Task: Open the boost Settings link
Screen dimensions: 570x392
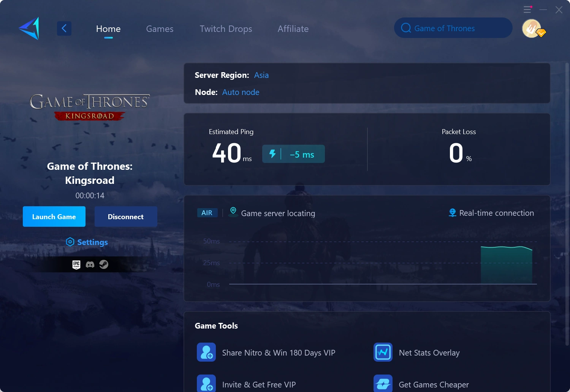Action: click(92, 242)
